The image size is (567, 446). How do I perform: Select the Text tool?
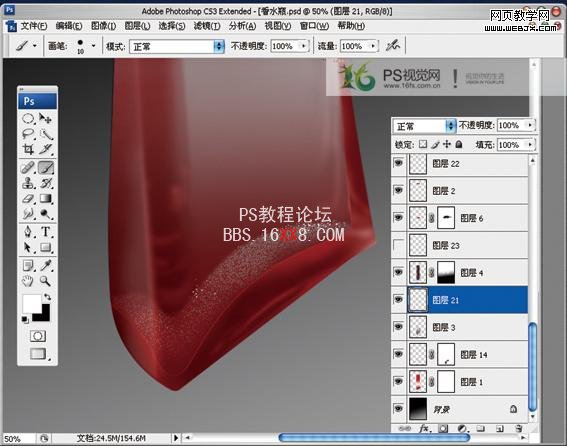[x=46, y=232]
